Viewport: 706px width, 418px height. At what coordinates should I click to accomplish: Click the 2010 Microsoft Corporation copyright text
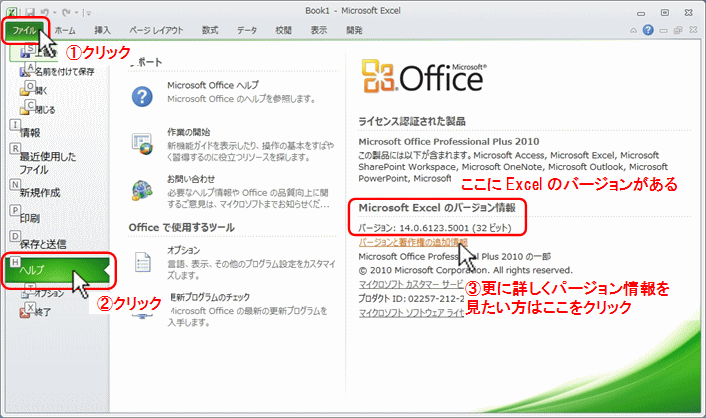click(x=466, y=270)
